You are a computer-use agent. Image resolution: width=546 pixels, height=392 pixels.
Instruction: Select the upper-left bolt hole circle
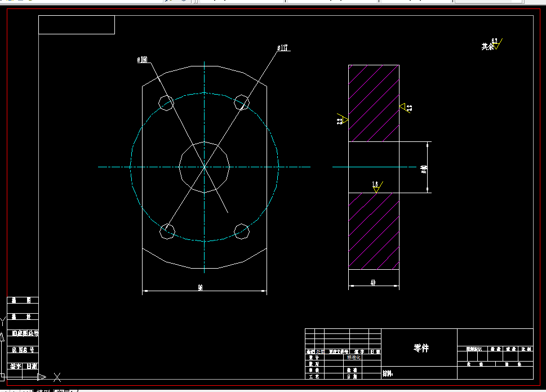click(166, 103)
